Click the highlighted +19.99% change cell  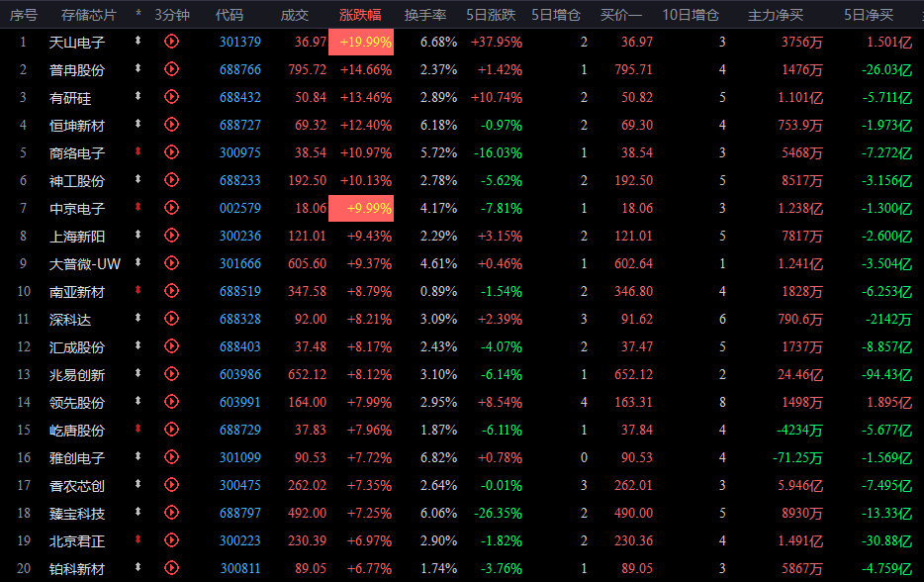[361, 42]
